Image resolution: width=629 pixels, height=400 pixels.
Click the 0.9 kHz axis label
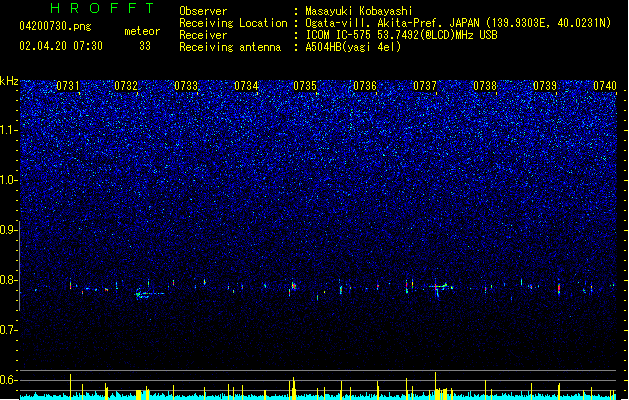[9, 230]
